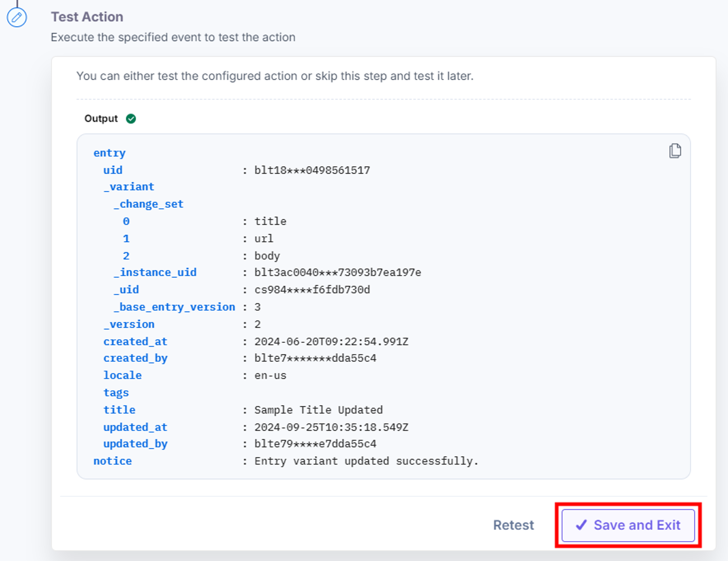Image resolution: width=728 pixels, height=561 pixels.
Task: Select updated_at value 2024-09-25T10:35:18.549Z
Action: click(331, 427)
